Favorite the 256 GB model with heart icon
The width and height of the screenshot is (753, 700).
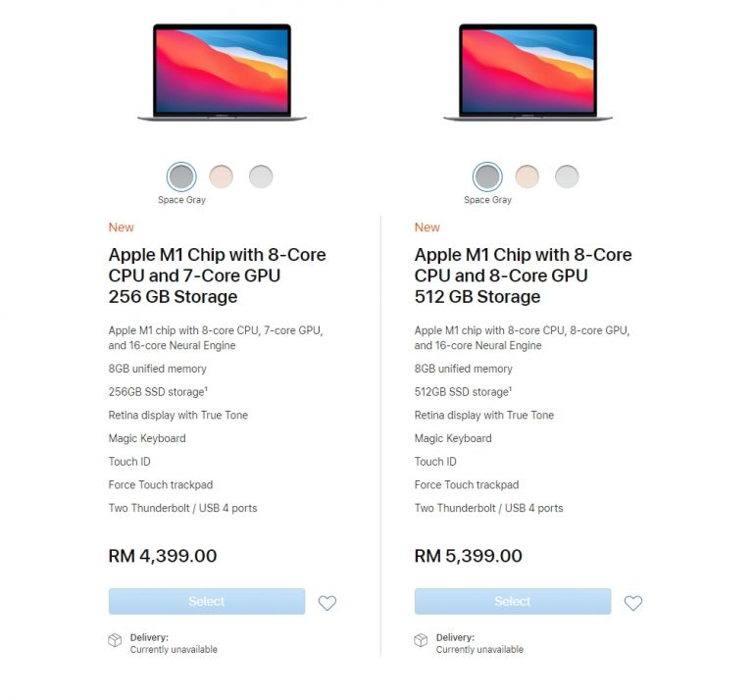point(327,603)
